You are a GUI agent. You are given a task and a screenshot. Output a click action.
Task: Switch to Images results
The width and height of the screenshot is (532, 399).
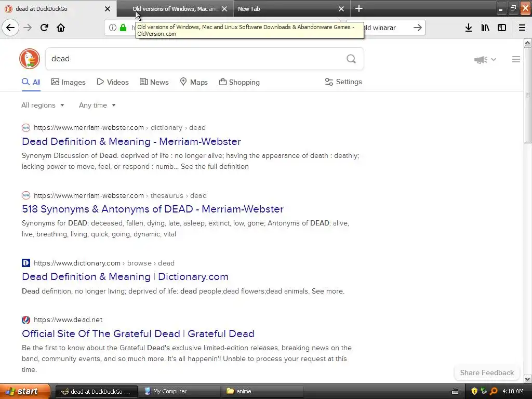68,82
